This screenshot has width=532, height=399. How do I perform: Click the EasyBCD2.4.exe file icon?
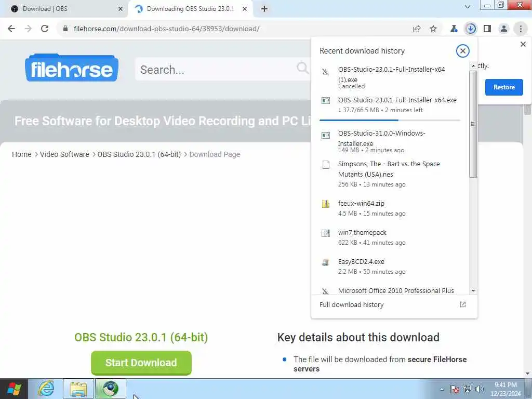pos(325,262)
